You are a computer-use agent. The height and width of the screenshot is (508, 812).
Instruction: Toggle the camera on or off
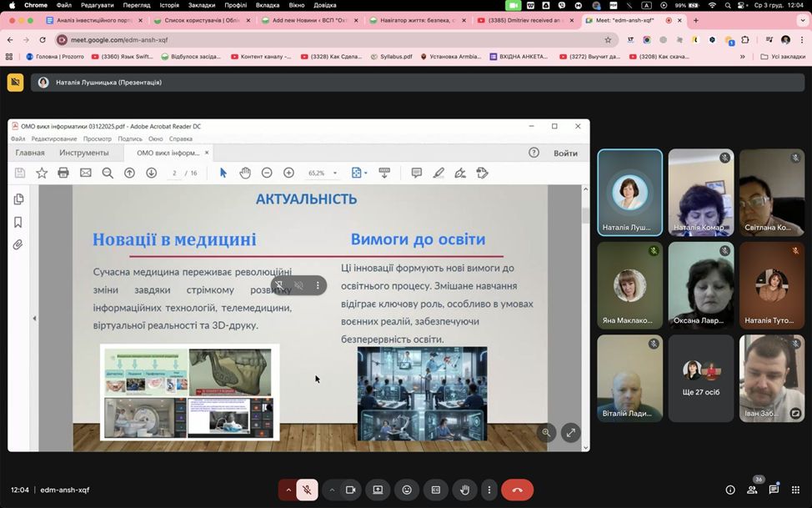click(x=351, y=490)
